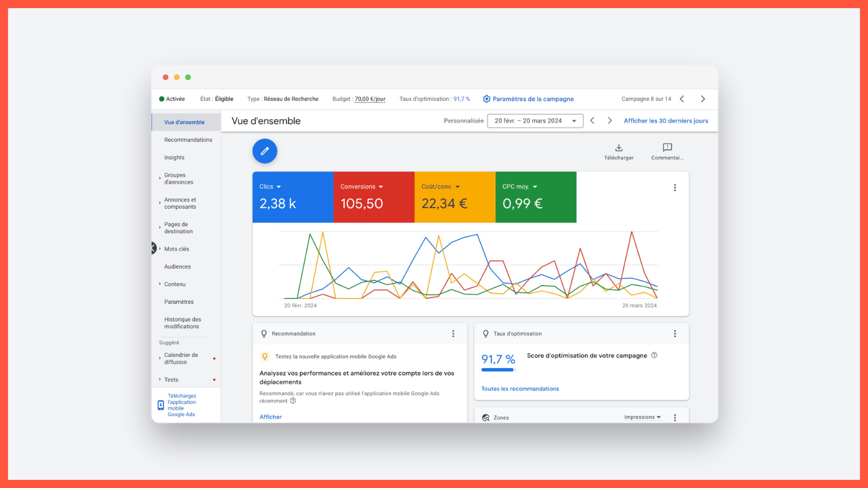Go to next campaign using top-right arrow
The height and width of the screenshot is (488, 868).
pos(703,99)
